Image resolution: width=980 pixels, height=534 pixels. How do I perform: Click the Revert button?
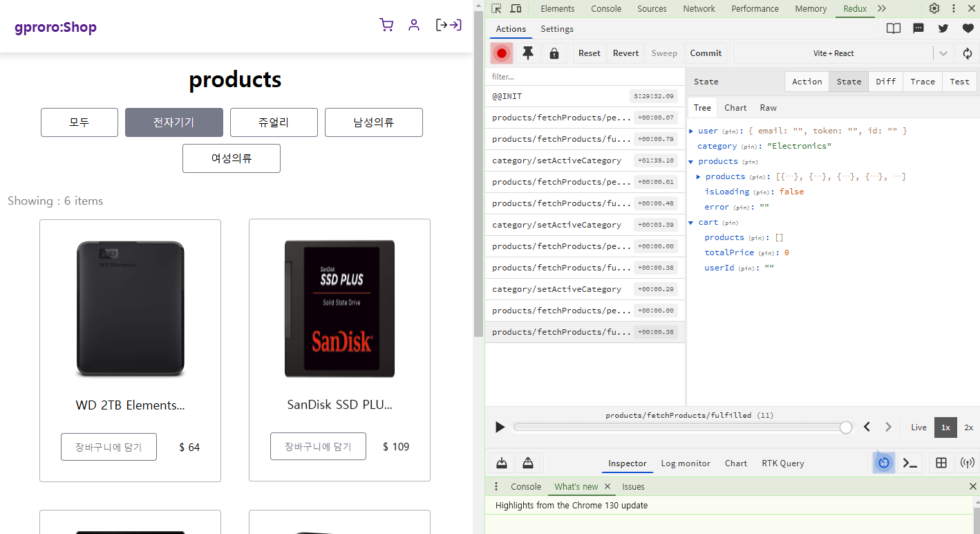pyautogui.click(x=626, y=53)
